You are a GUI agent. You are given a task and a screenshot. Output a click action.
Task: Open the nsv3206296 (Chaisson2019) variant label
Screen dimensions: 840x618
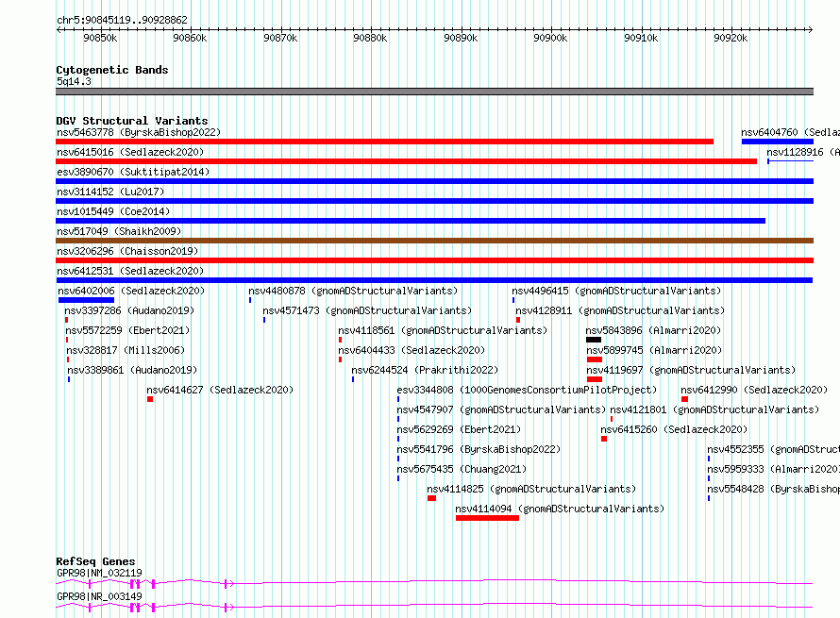point(127,251)
